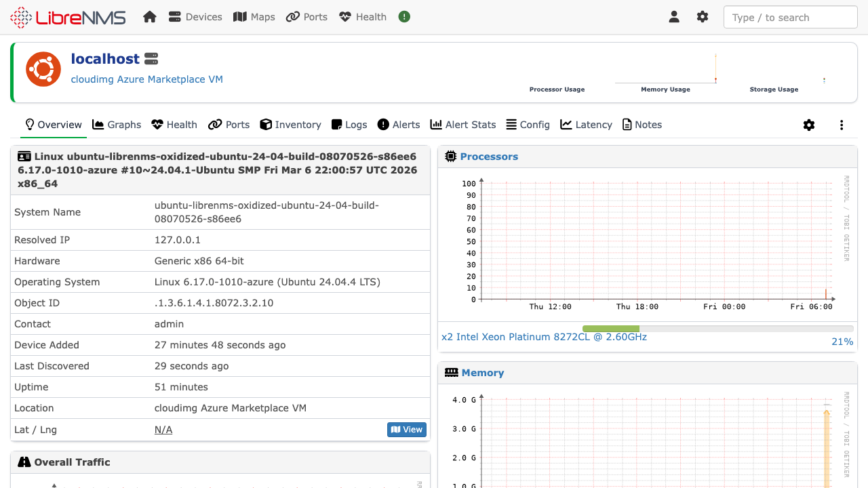Open the Inventory tab
Image resolution: width=868 pixels, height=488 pixels.
pyautogui.click(x=291, y=125)
